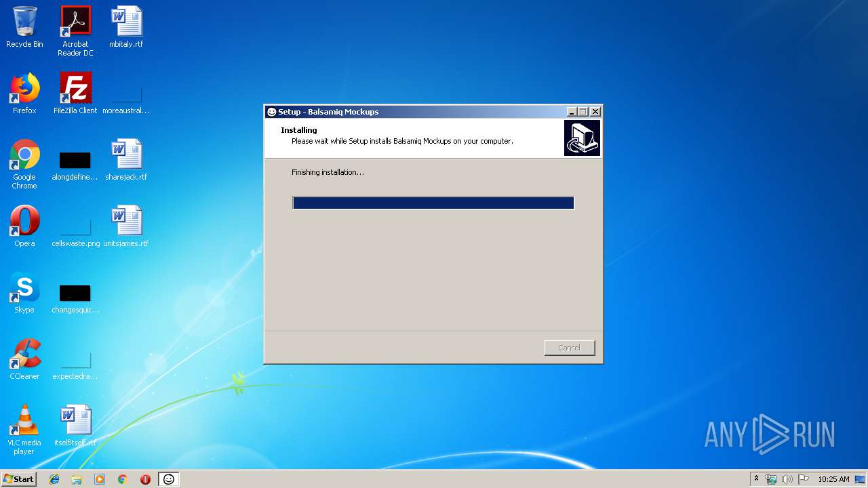Viewport: 868px width, 488px height.
Task: Open the Windows Start menu
Action: 18,479
